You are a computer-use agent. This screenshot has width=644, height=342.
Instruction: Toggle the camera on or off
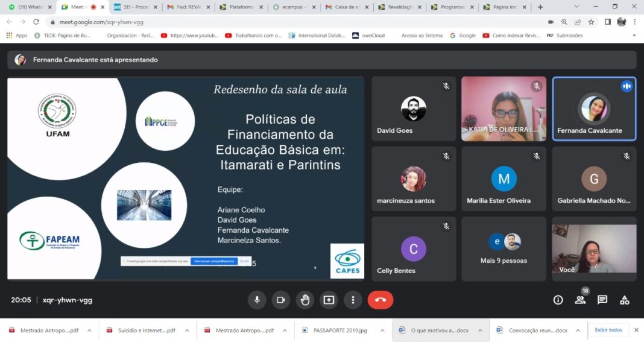click(281, 300)
